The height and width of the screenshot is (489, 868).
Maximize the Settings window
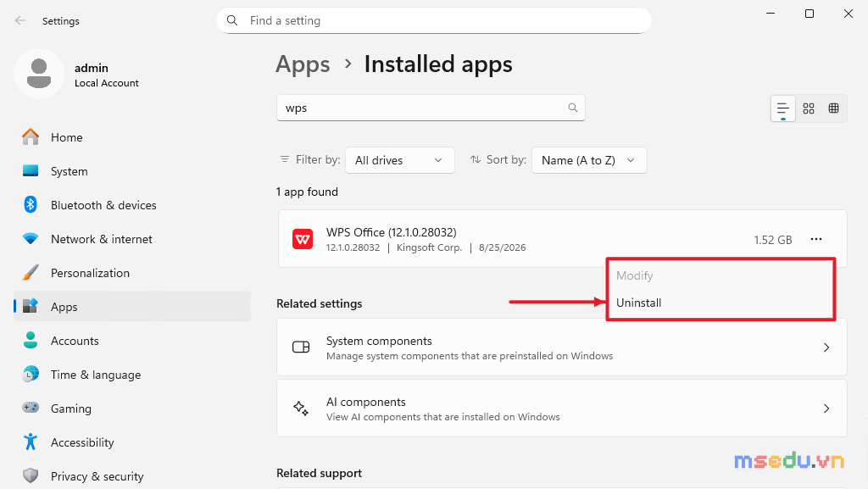810,14
